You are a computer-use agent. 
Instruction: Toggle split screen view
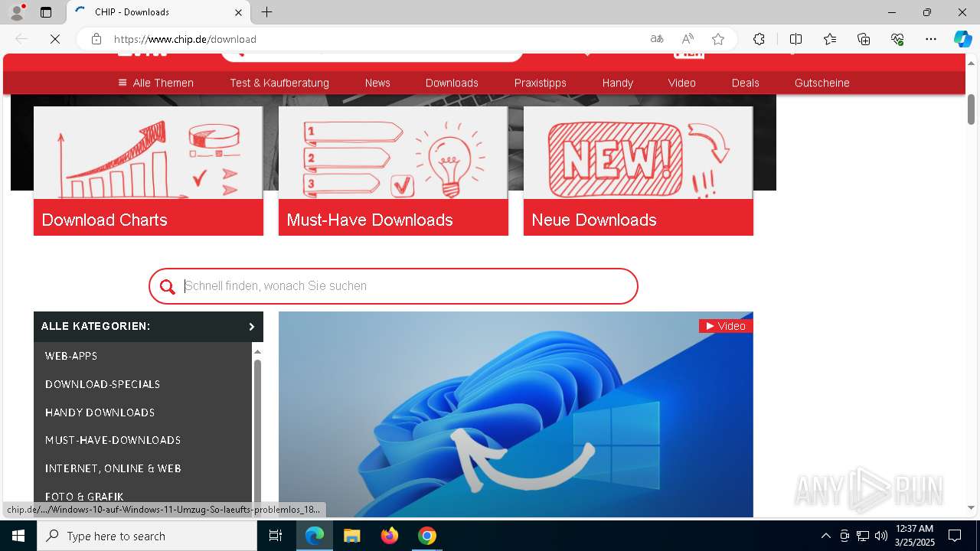[x=795, y=39]
